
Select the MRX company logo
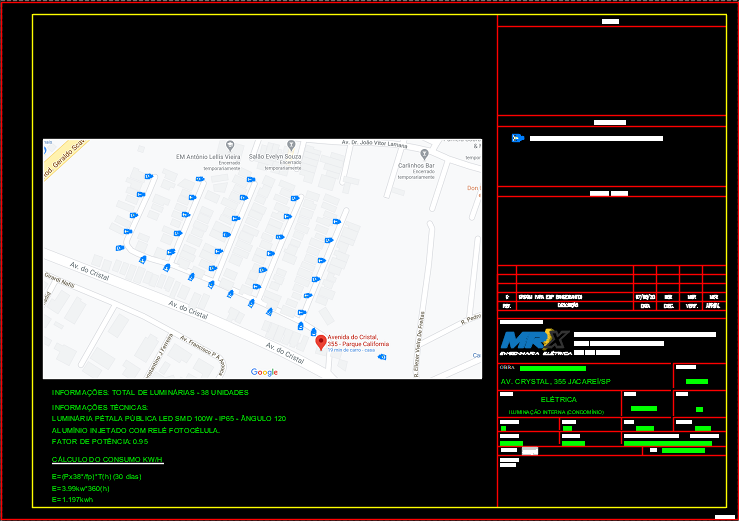[x=535, y=339]
